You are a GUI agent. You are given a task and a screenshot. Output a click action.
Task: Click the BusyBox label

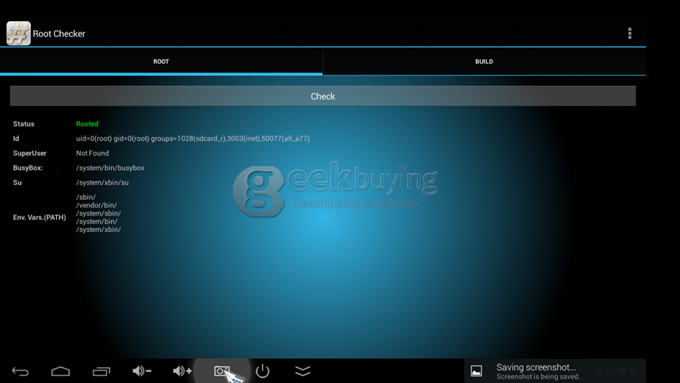coord(28,168)
